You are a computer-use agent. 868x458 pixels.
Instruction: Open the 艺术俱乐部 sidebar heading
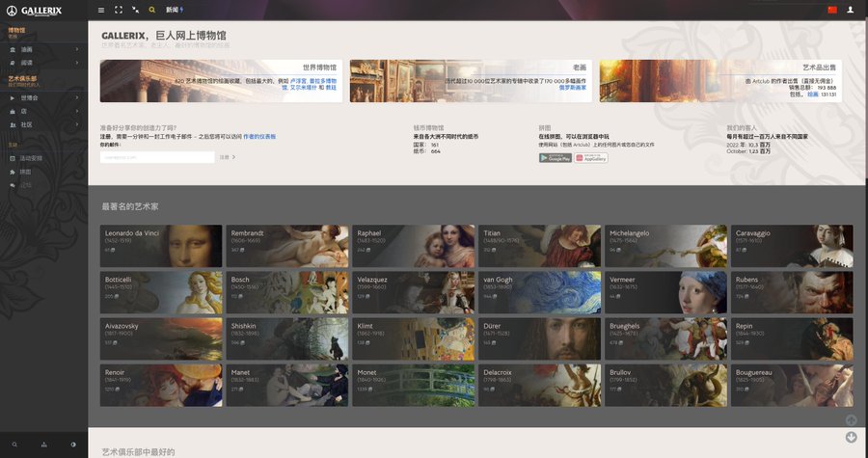[23, 78]
